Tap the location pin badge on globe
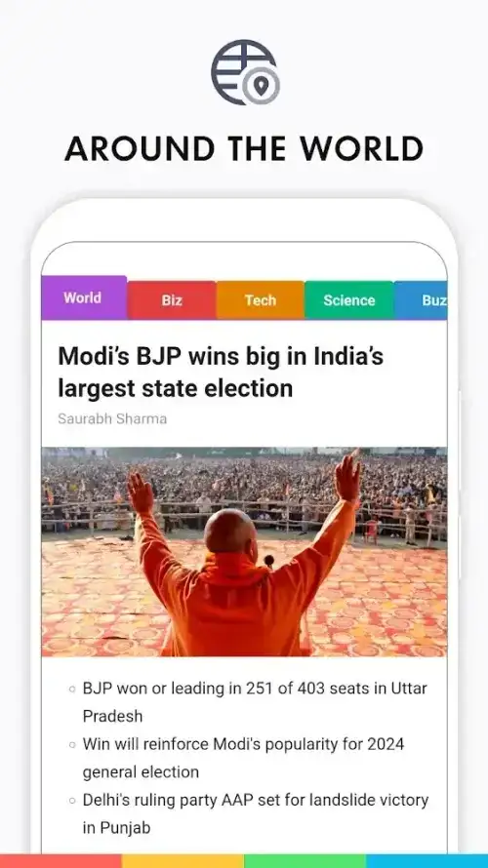Viewport: 488px width, 868px height. click(x=262, y=86)
